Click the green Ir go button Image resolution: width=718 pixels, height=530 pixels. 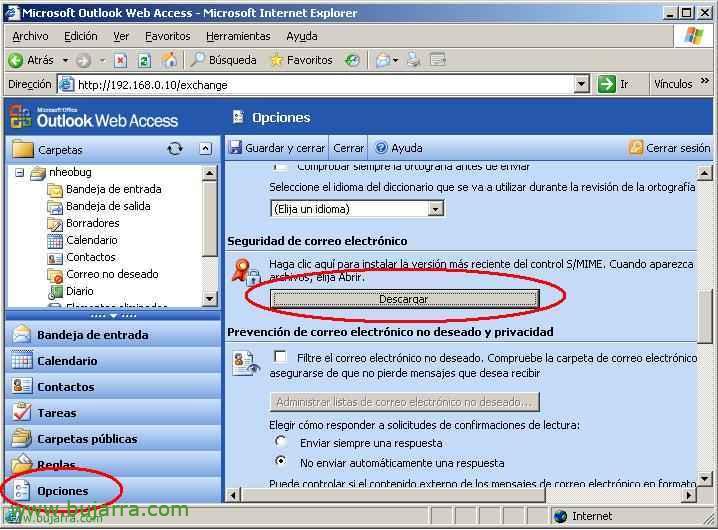[x=614, y=84]
